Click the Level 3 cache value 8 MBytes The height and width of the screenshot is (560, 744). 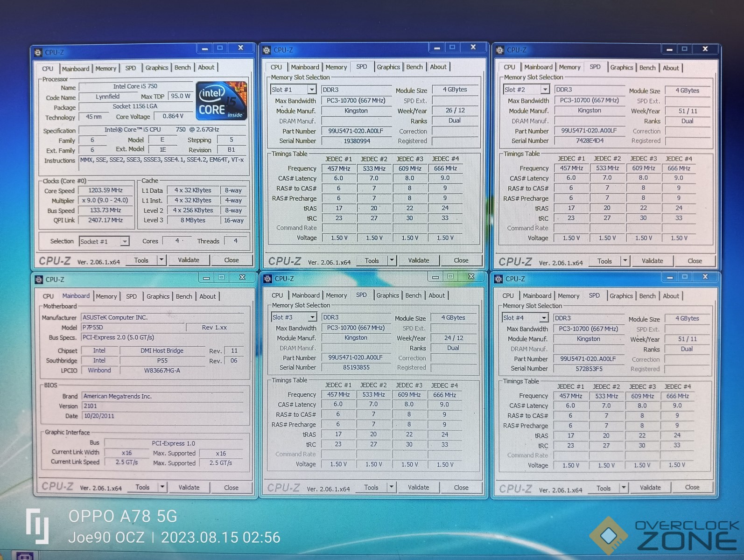(193, 220)
